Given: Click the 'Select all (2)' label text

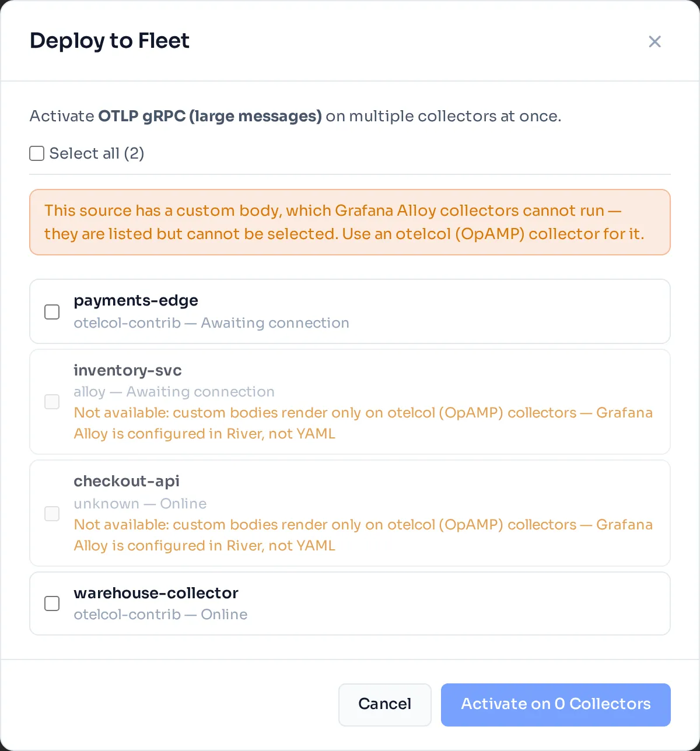Looking at the screenshot, I should pos(97,153).
